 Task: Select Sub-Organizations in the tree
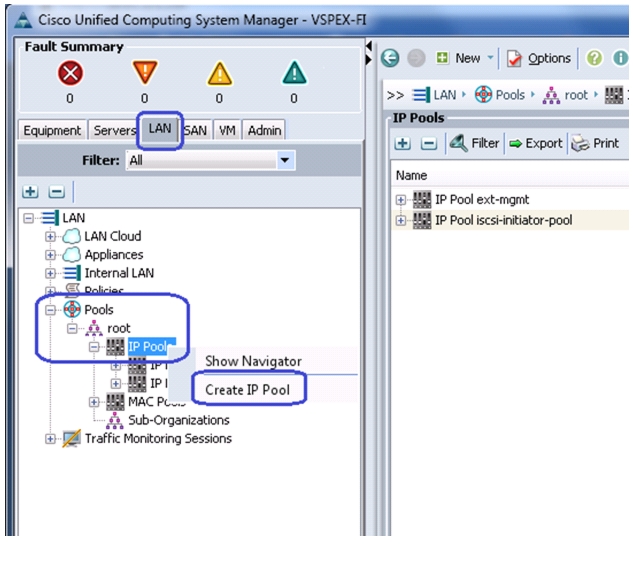[178, 420]
